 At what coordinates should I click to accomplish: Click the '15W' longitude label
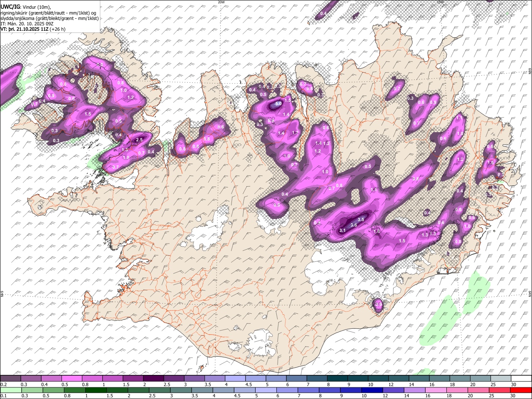440,2
